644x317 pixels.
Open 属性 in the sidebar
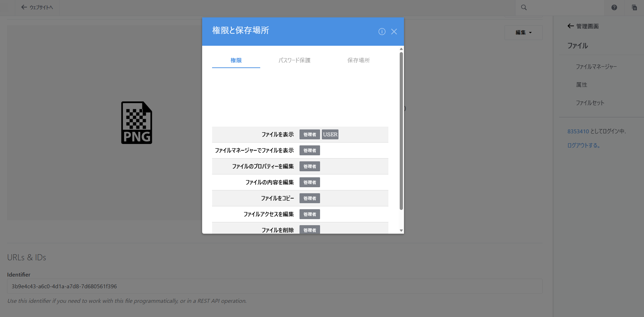click(x=581, y=85)
